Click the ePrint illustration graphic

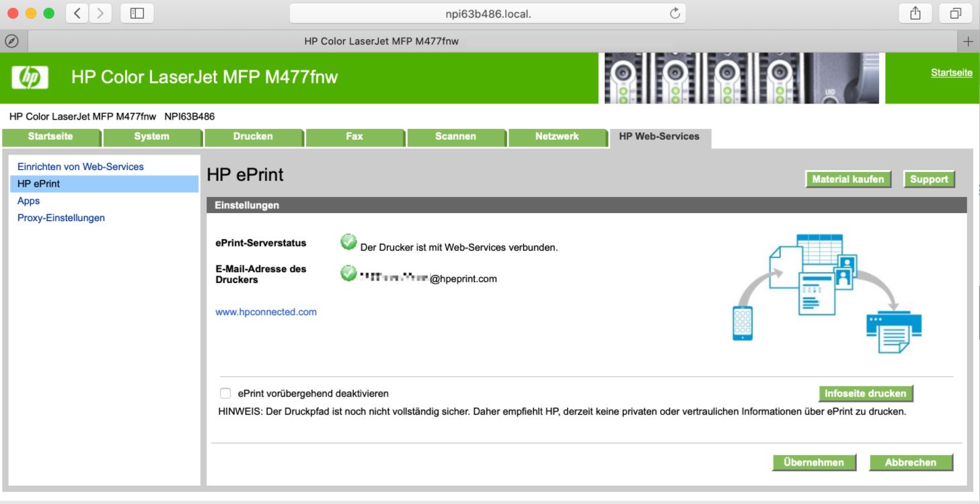click(x=827, y=294)
